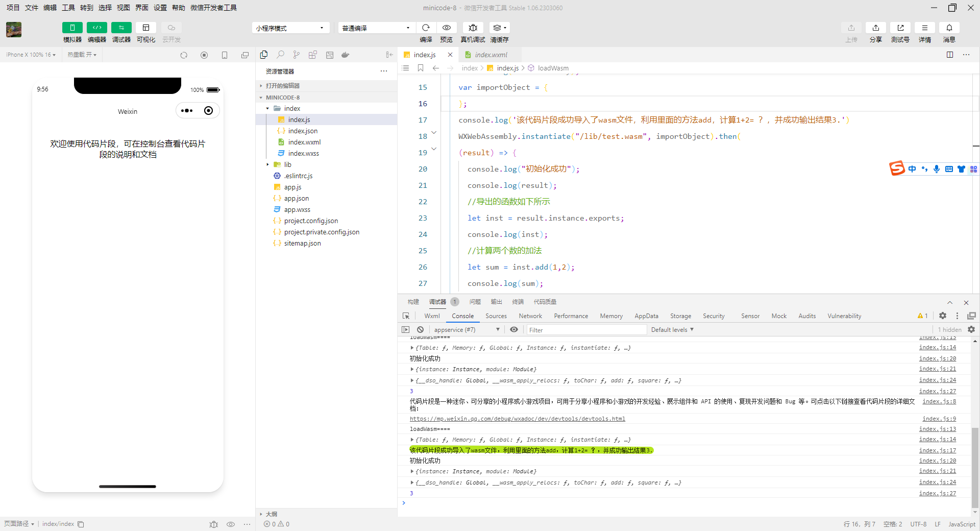Select the Explorer files icon
Viewport: 980px width, 531px height.
(x=264, y=55)
